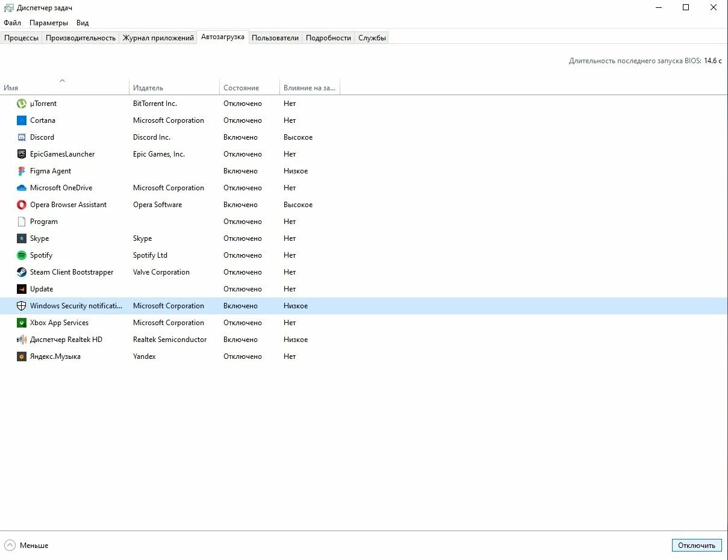Click the µTorrent icon in the list
This screenshot has width=728, height=560.
22,104
